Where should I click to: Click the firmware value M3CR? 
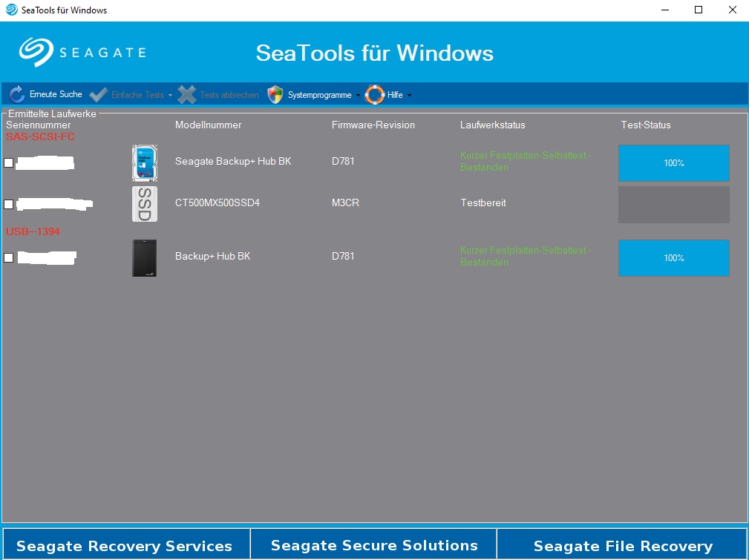[345, 202]
